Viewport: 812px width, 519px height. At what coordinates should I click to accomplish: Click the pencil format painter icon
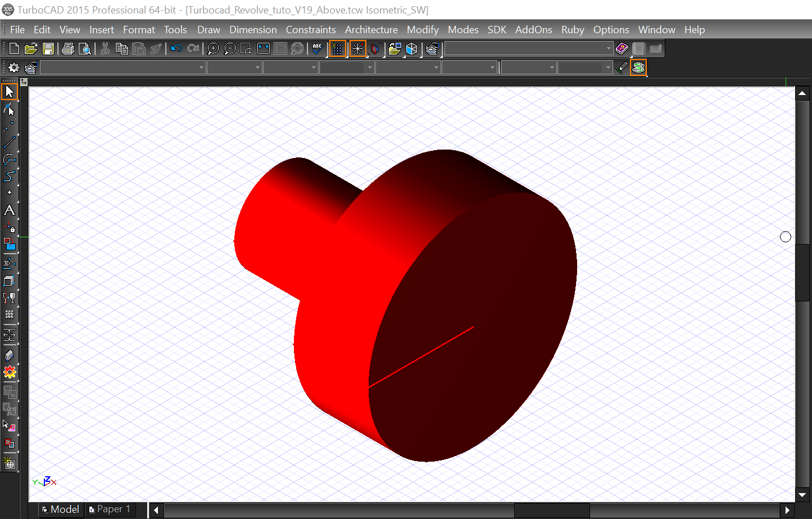click(x=622, y=67)
